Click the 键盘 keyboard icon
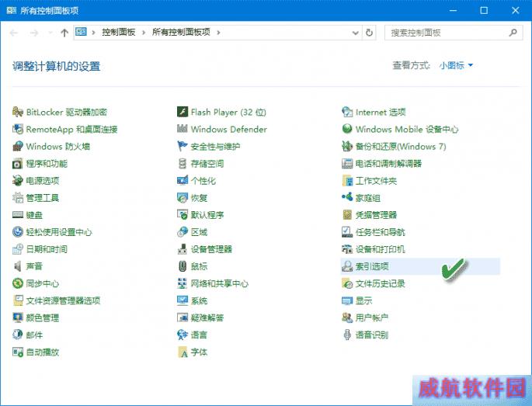The height and width of the screenshot is (406, 532). point(18,215)
